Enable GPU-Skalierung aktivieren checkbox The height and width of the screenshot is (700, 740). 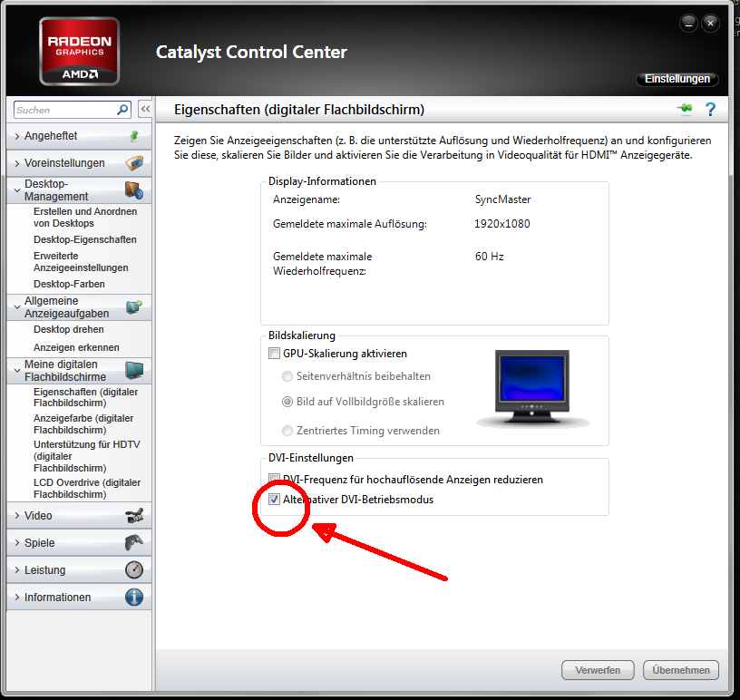click(275, 354)
